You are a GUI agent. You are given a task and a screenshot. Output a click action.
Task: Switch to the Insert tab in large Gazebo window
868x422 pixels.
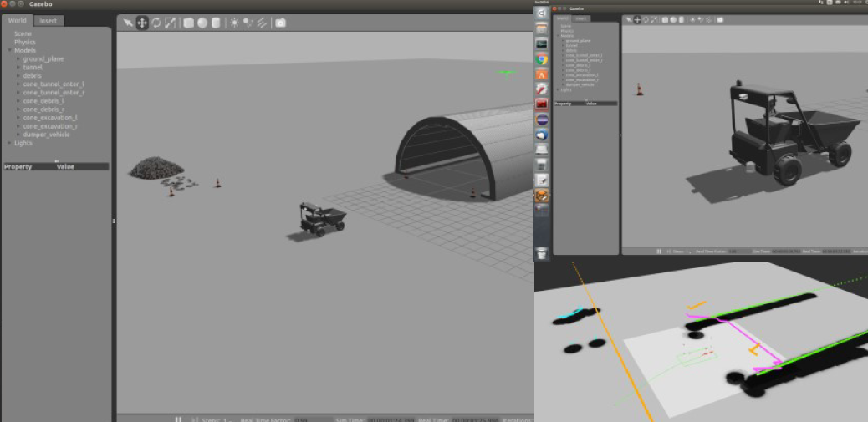[x=49, y=21]
